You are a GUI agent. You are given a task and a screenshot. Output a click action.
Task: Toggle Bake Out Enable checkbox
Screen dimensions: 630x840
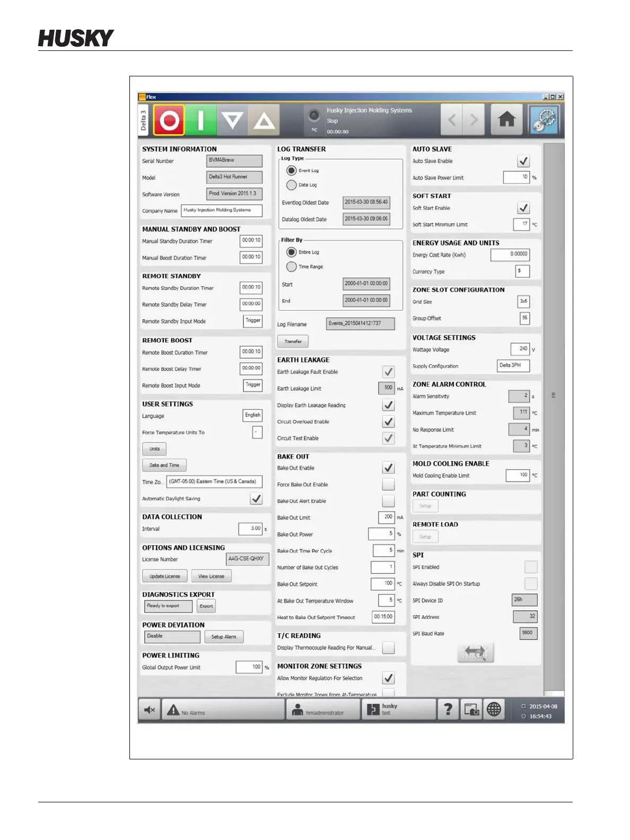click(389, 468)
